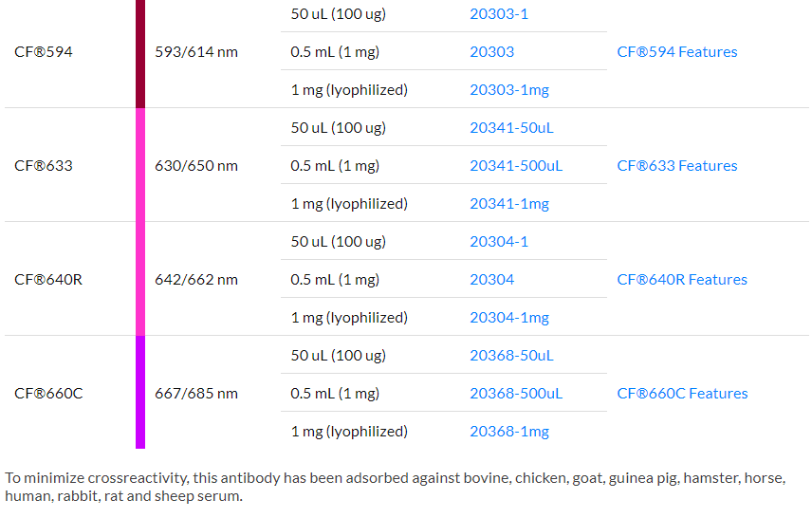Click the 20304 catalog link
The image size is (812, 518).
point(491,280)
